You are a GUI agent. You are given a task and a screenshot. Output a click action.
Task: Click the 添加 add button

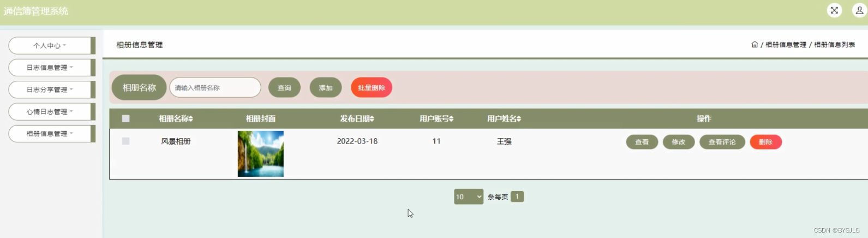pos(326,87)
